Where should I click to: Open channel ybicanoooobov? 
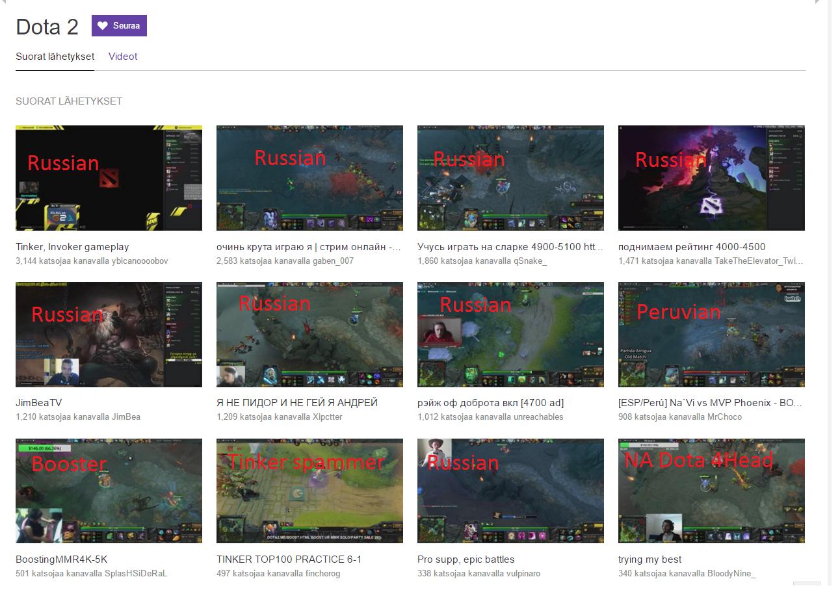[140, 261]
